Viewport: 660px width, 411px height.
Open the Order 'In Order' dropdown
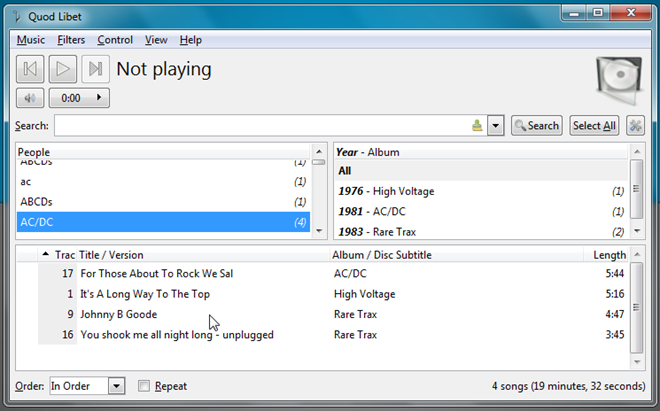tap(88, 386)
